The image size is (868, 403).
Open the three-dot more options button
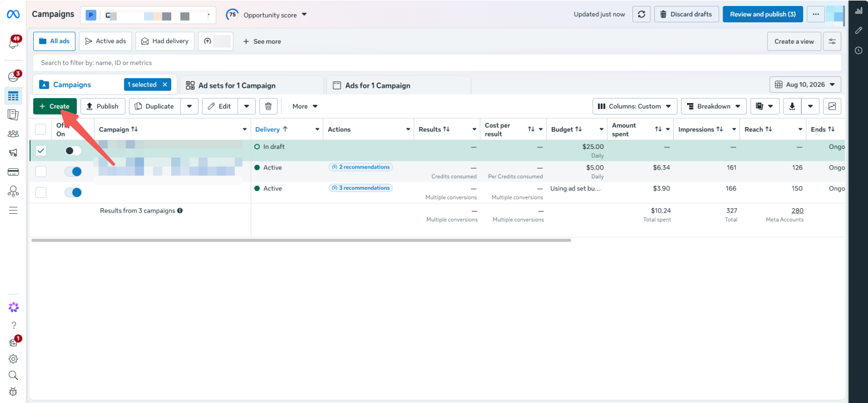(815, 14)
